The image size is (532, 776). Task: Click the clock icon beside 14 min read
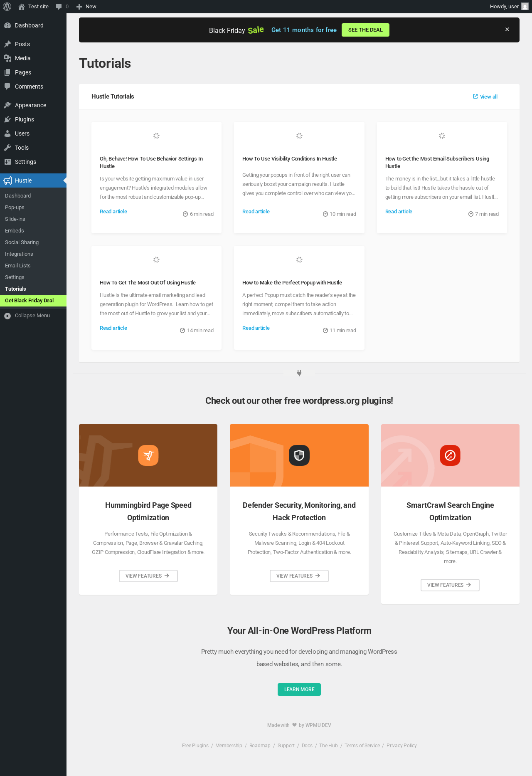coord(182,331)
